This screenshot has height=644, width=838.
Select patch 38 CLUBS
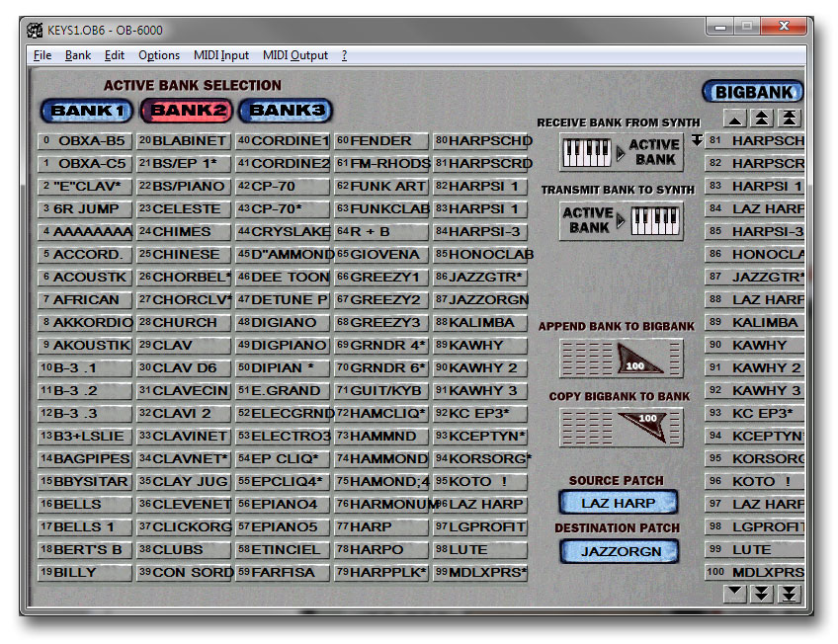(x=184, y=549)
